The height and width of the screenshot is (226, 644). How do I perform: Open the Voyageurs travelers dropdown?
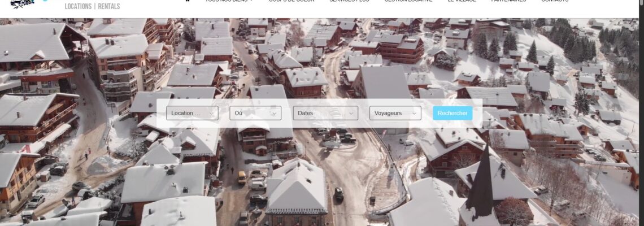395,113
